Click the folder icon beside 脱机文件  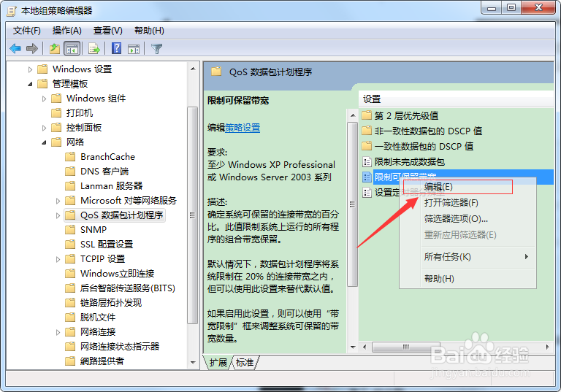click(x=70, y=318)
